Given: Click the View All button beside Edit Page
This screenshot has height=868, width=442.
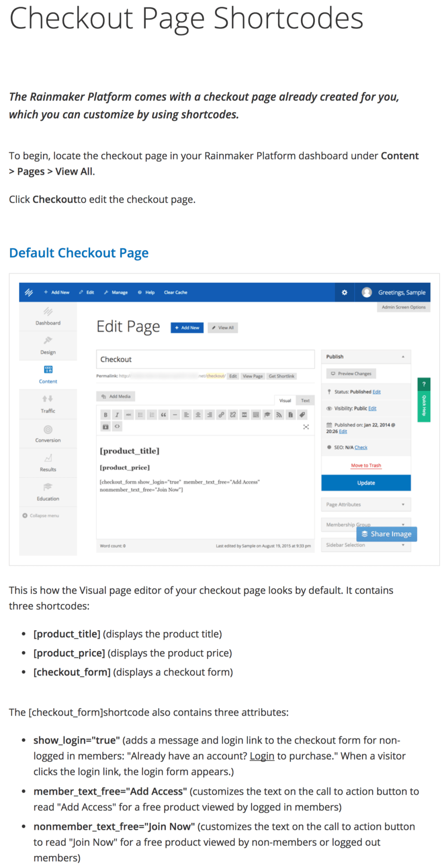Looking at the screenshot, I should pyautogui.click(x=223, y=327).
